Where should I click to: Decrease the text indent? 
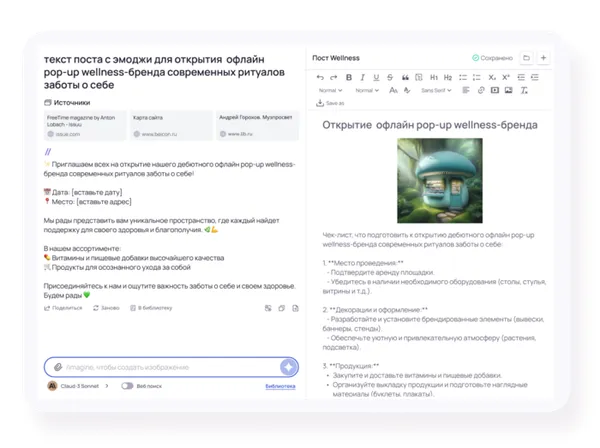tap(521, 78)
